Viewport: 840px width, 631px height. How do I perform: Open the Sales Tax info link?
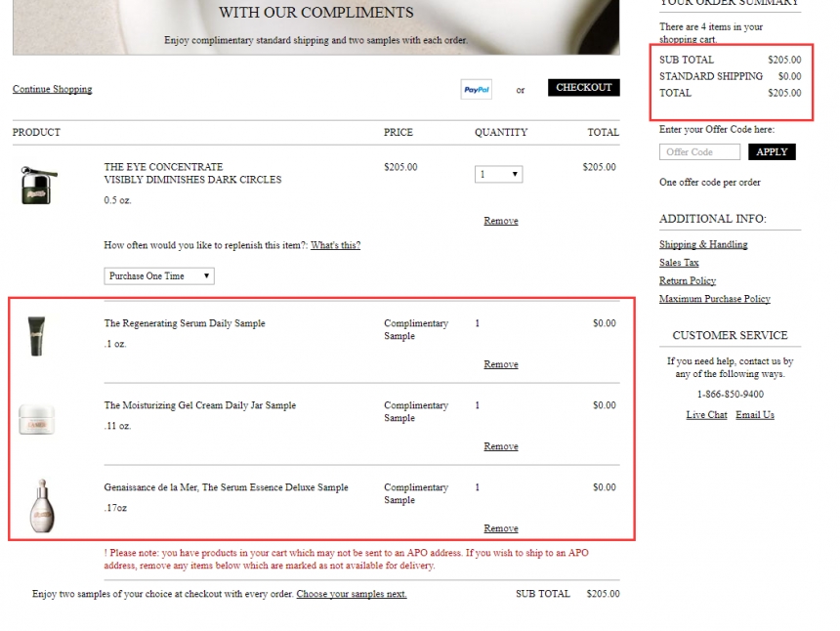[x=679, y=263]
